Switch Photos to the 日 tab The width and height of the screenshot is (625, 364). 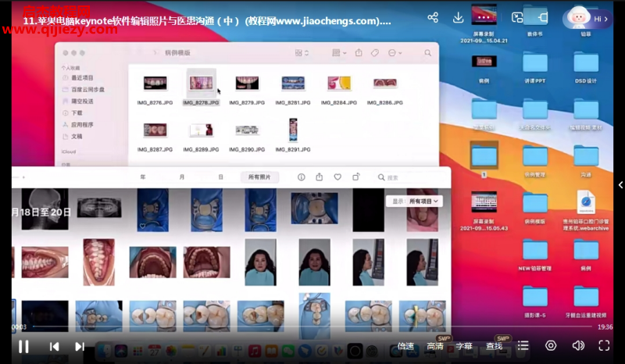click(220, 177)
